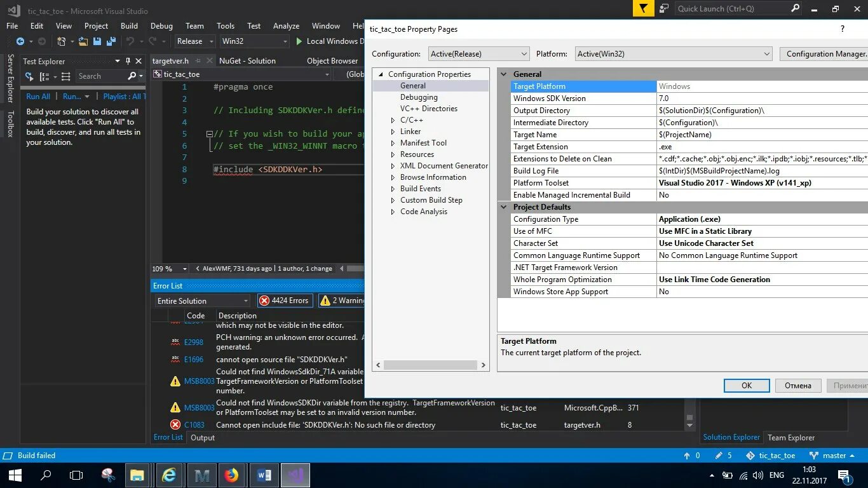The width and height of the screenshot is (868, 488).
Task: Collapse the Configuration Properties node
Action: tap(381, 74)
